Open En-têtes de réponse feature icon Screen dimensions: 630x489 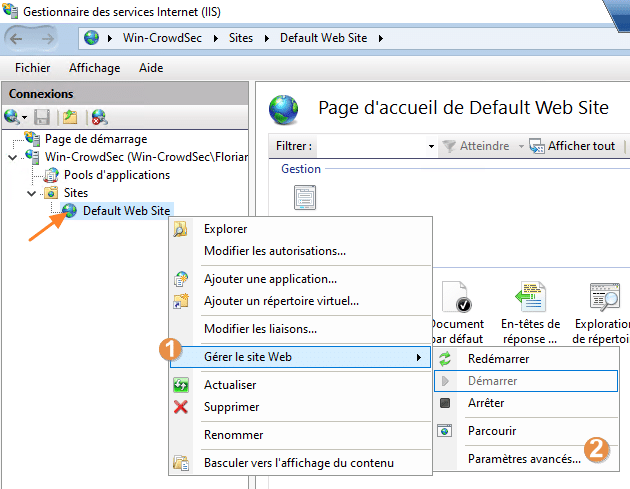530,298
